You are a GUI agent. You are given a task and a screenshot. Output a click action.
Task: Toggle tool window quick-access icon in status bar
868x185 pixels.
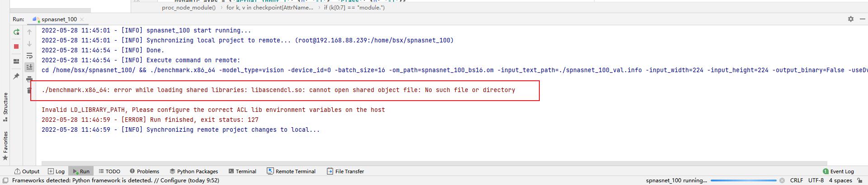pos(5,180)
